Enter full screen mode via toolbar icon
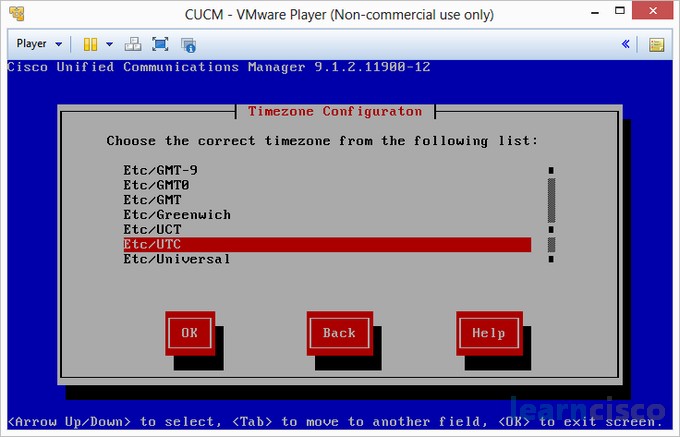 (x=160, y=44)
